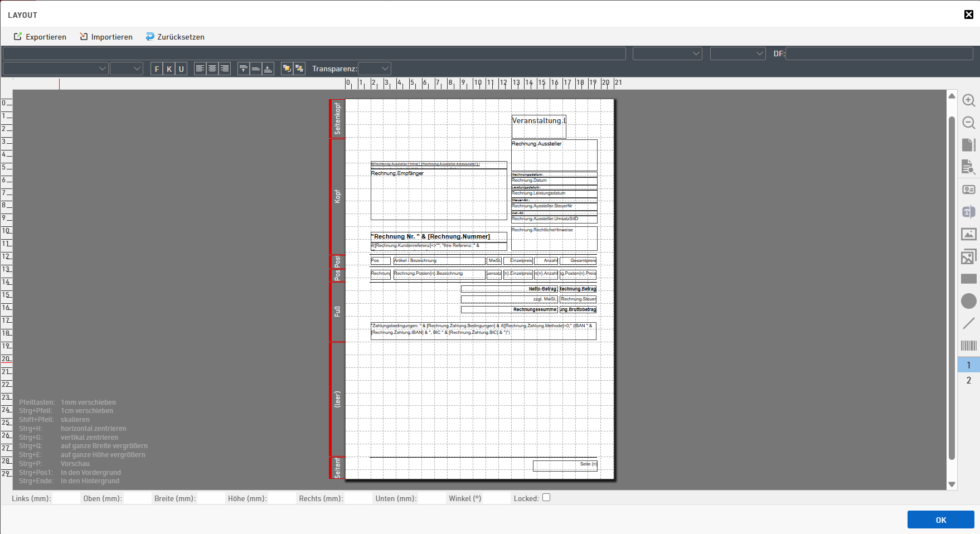Click the vertical scrollbar down arrow
The height and width of the screenshot is (534, 980).
coord(952,484)
